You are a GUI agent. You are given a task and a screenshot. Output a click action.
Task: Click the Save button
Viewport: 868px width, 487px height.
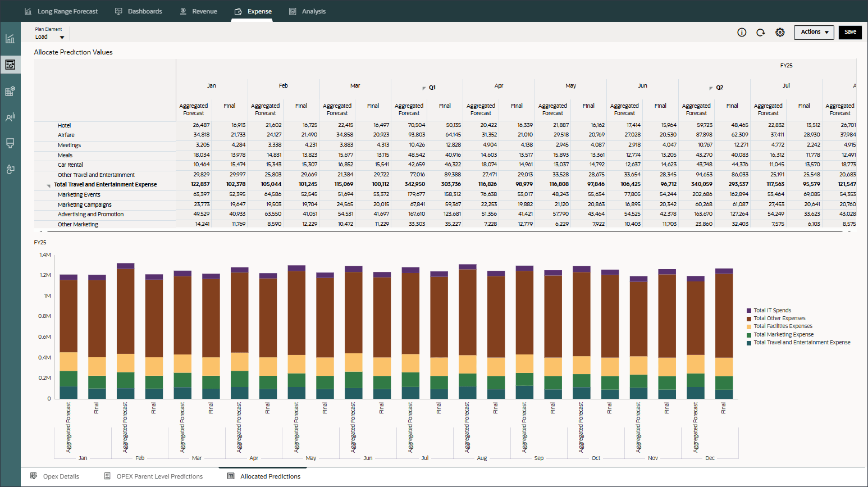pyautogui.click(x=850, y=33)
